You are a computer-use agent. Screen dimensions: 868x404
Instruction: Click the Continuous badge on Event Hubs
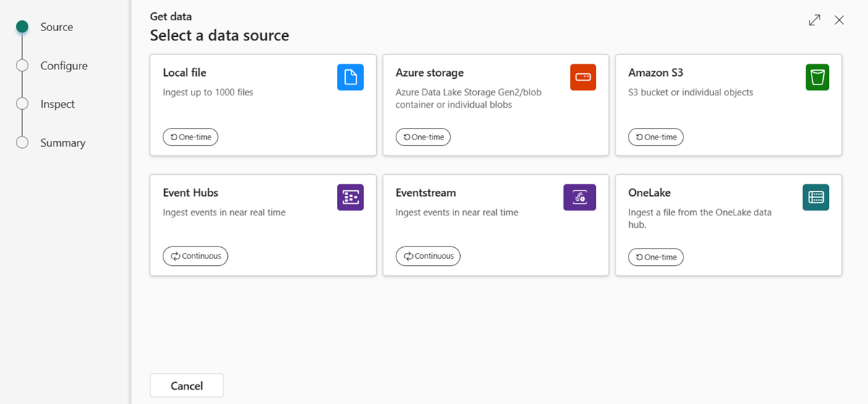[x=195, y=256]
